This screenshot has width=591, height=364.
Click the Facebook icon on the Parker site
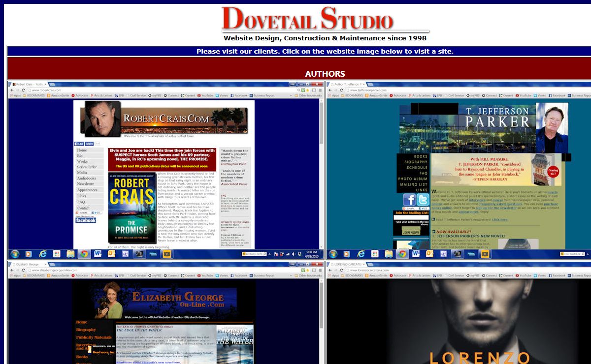pos(409,200)
